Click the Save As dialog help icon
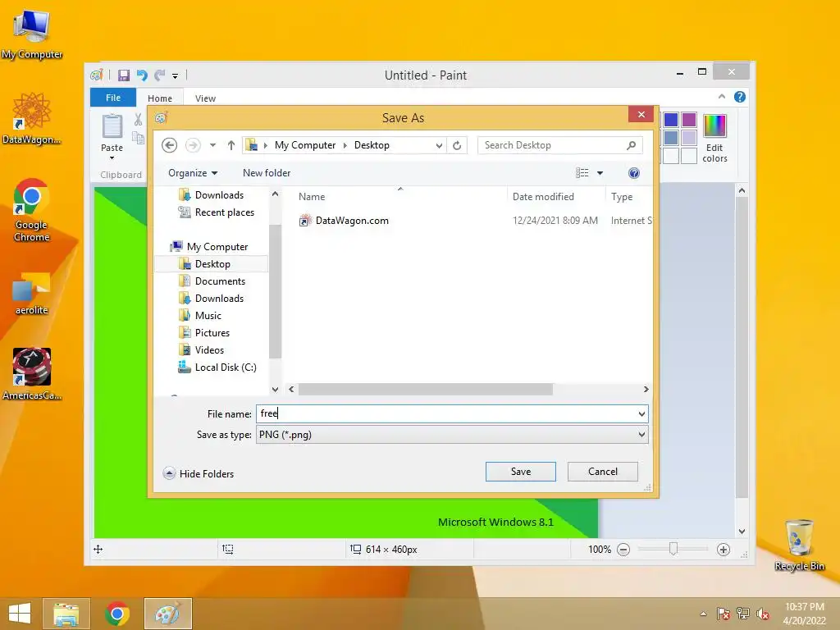This screenshot has height=630, width=840. pos(634,173)
